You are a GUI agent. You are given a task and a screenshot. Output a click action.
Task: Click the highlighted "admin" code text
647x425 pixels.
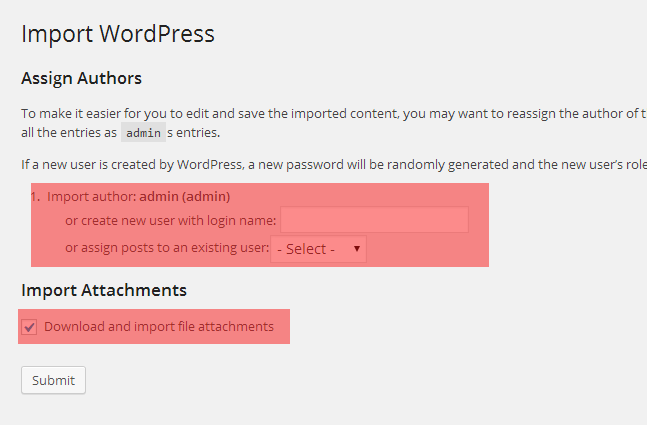(143, 132)
